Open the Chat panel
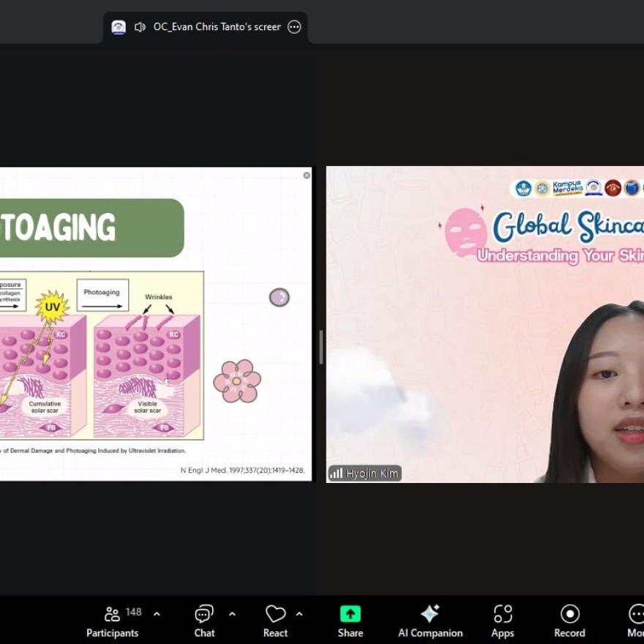Viewport: 644px width, 644px height. coord(204,621)
